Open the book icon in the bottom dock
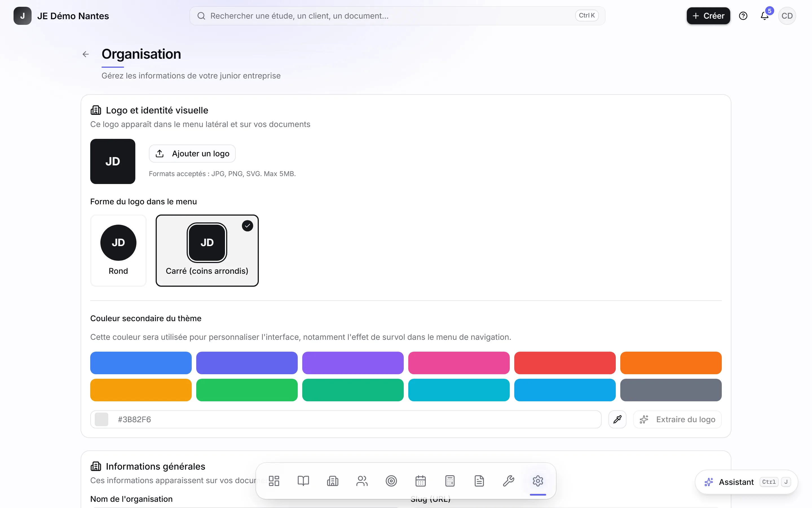 (x=303, y=481)
